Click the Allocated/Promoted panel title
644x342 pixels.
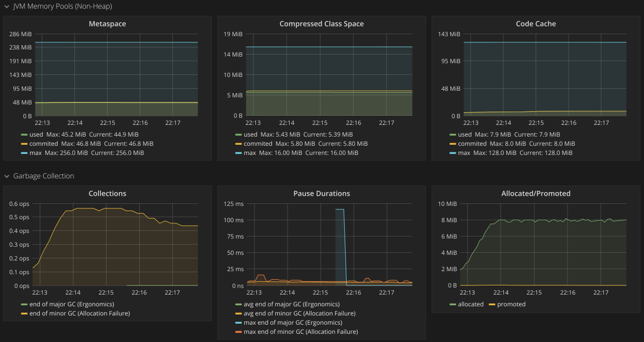click(x=535, y=194)
